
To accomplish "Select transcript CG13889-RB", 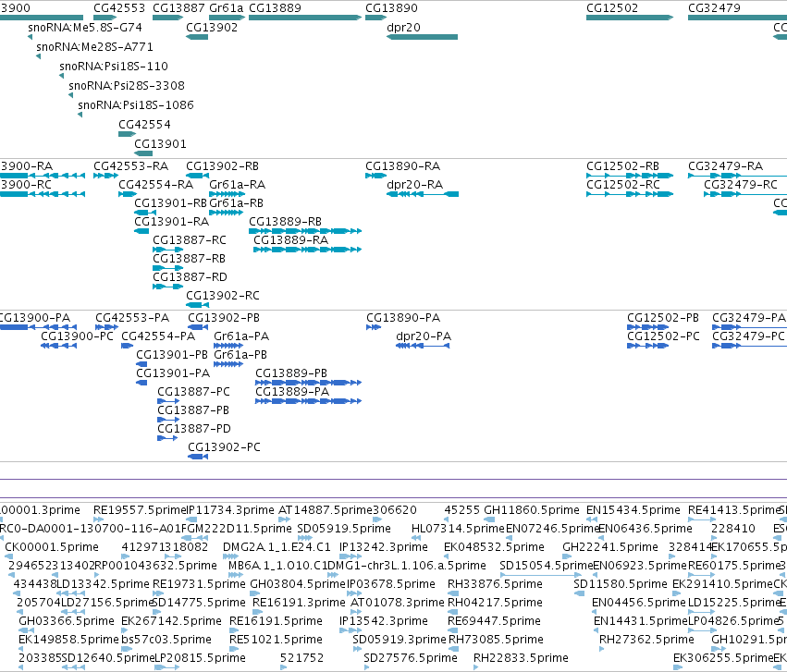I will tap(305, 231).
